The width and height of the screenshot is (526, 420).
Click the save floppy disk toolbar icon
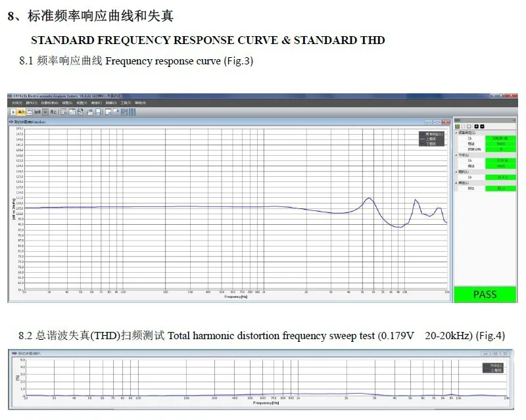(x=98, y=112)
